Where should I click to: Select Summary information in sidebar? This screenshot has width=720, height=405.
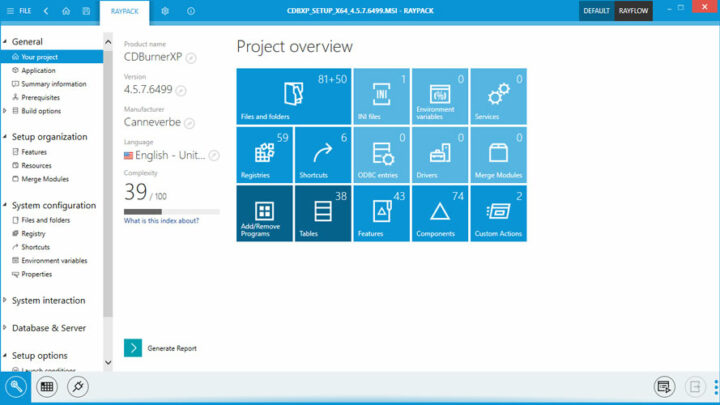53,84
